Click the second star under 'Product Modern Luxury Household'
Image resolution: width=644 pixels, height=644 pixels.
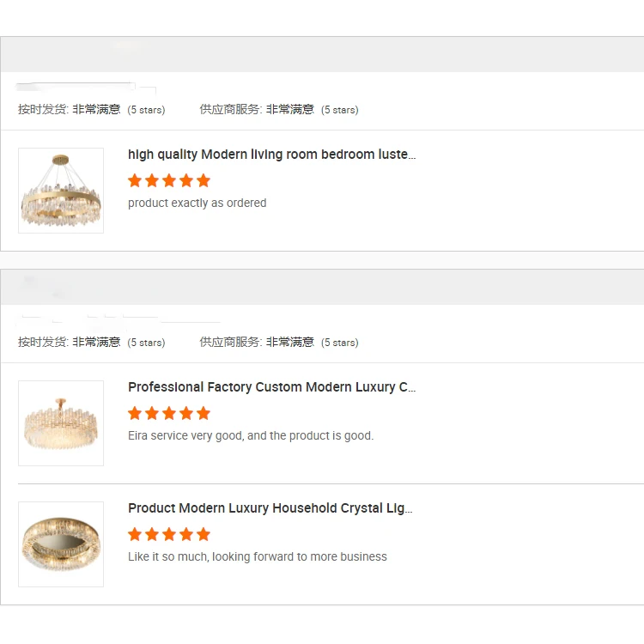point(152,534)
